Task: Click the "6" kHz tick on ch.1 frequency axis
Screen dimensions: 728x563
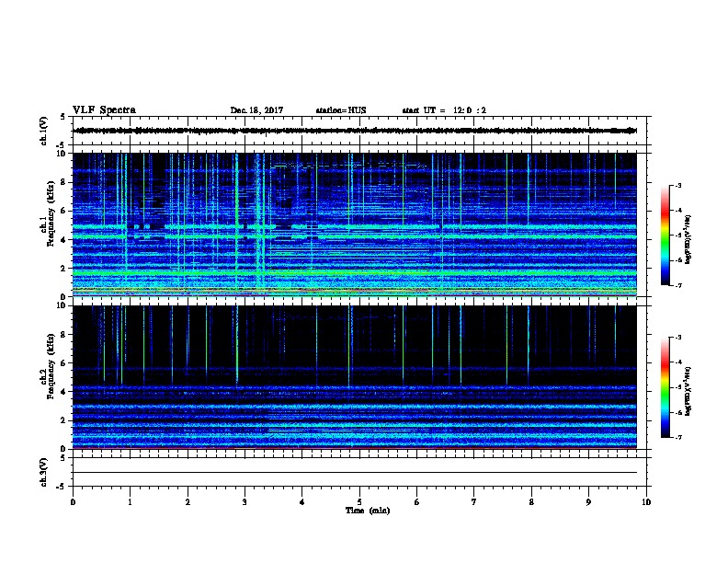Action: [63, 211]
